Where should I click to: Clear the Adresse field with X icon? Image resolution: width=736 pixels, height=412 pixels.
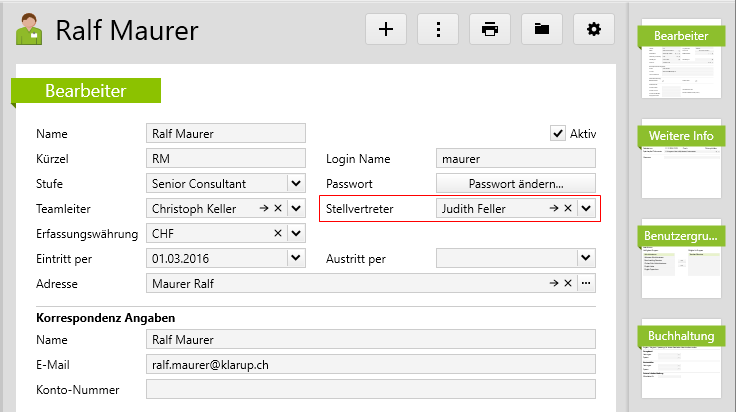[x=568, y=284]
